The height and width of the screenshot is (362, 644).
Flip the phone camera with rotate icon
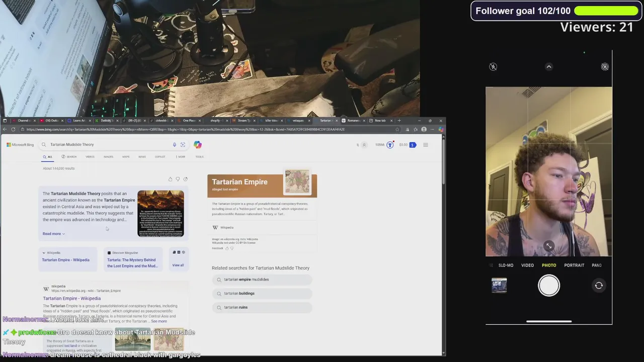click(x=599, y=286)
